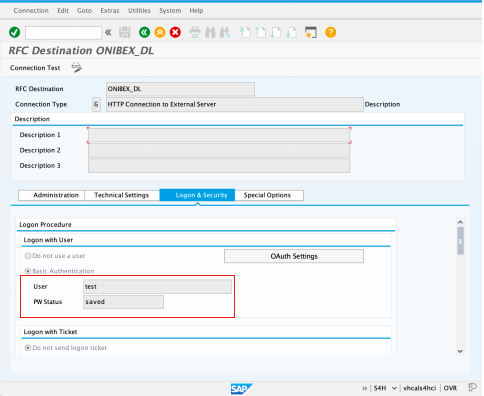Click the Create Shortcut window-star icon

pyautogui.click(x=311, y=32)
